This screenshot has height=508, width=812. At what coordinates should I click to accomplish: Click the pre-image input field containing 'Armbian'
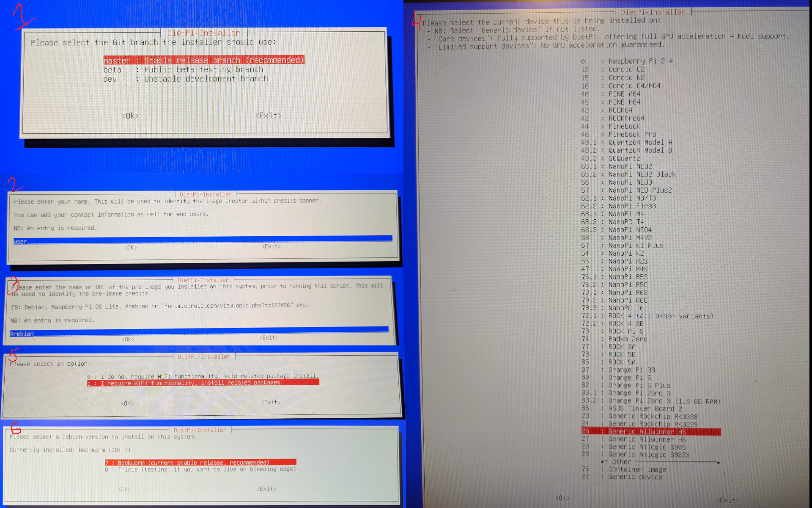(x=199, y=332)
